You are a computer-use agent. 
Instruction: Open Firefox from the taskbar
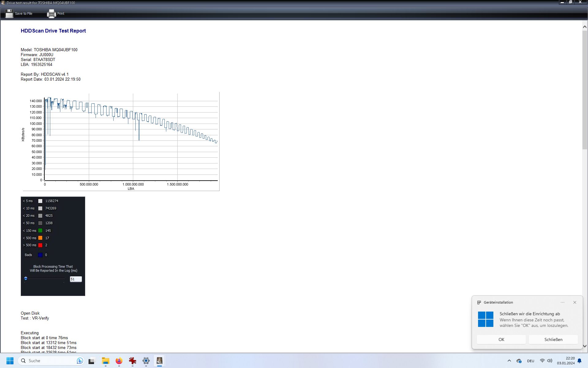[119, 361]
